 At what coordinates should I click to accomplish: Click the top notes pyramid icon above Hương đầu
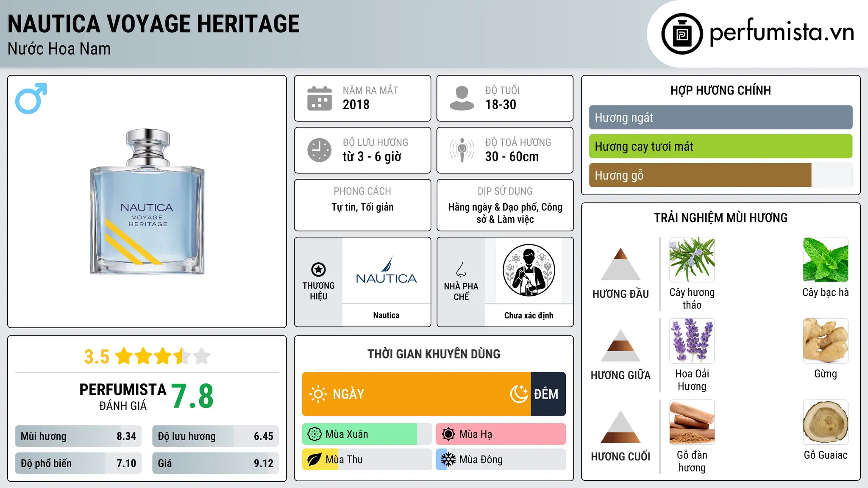pyautogui.click(x=620, y=264)
